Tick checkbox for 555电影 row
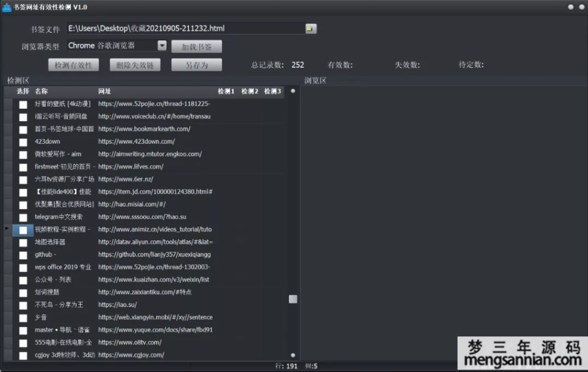The image size is (588, 372). (23, 343)
